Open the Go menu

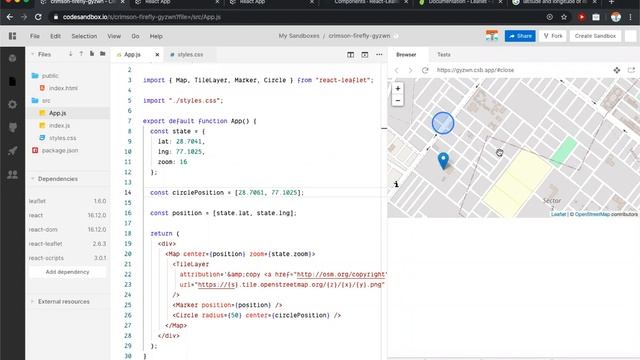click(135, 36)
